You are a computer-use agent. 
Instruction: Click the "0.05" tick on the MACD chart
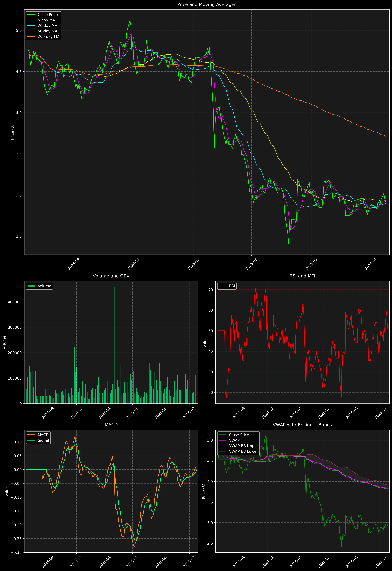[18, 456]
